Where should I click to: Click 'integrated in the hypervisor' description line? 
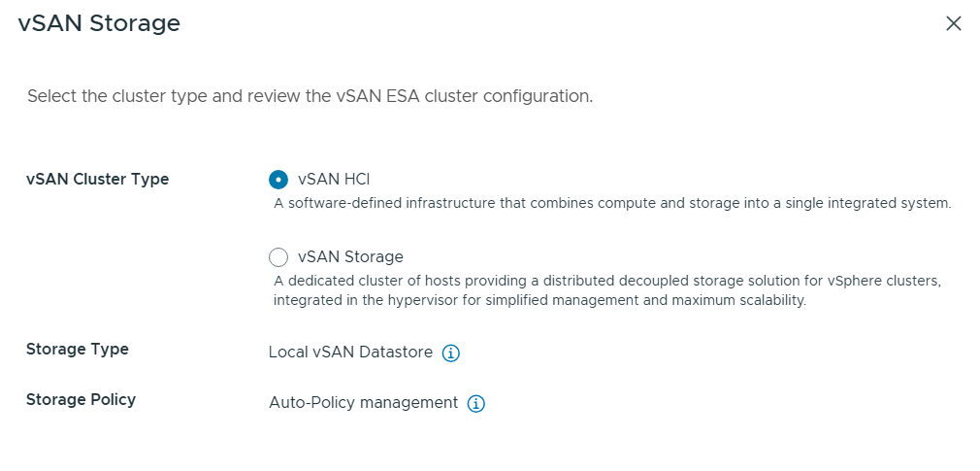coord(539,300)
